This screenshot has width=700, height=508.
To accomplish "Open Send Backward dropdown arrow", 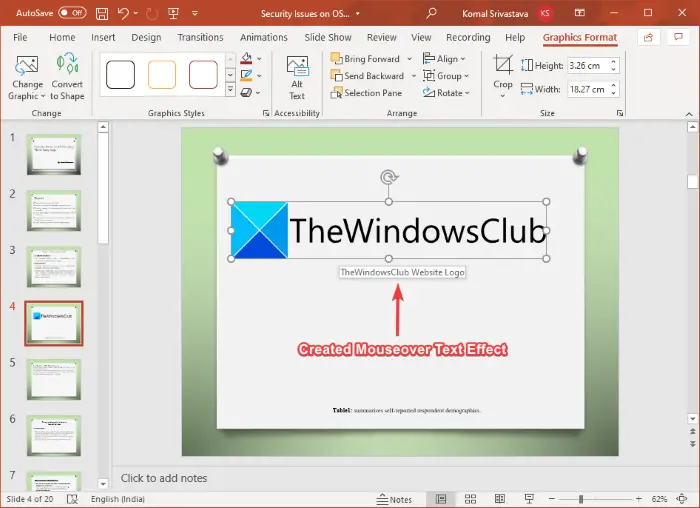I will pos(414,76).
